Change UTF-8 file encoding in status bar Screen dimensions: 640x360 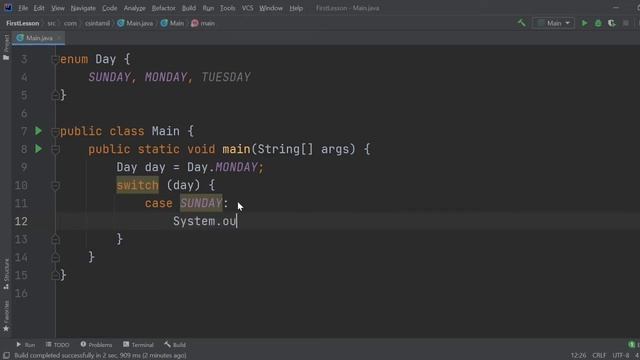[621, 356]
